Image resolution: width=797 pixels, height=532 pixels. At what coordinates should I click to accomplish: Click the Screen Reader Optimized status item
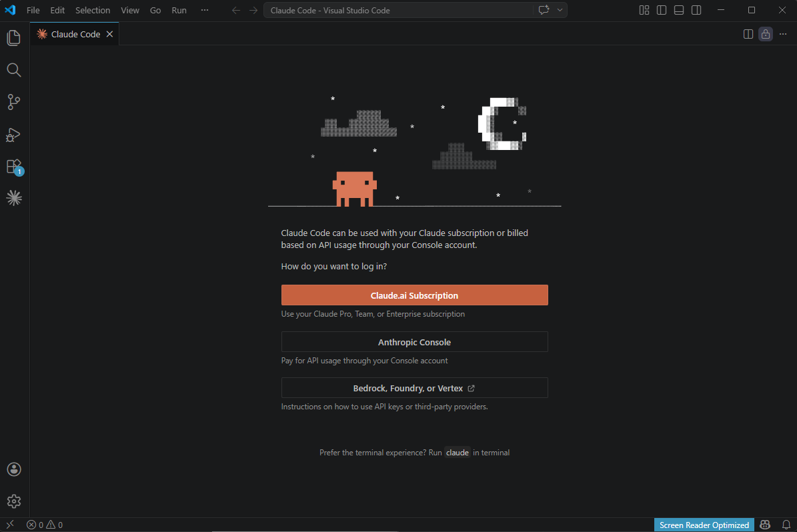tap(704, 525)
